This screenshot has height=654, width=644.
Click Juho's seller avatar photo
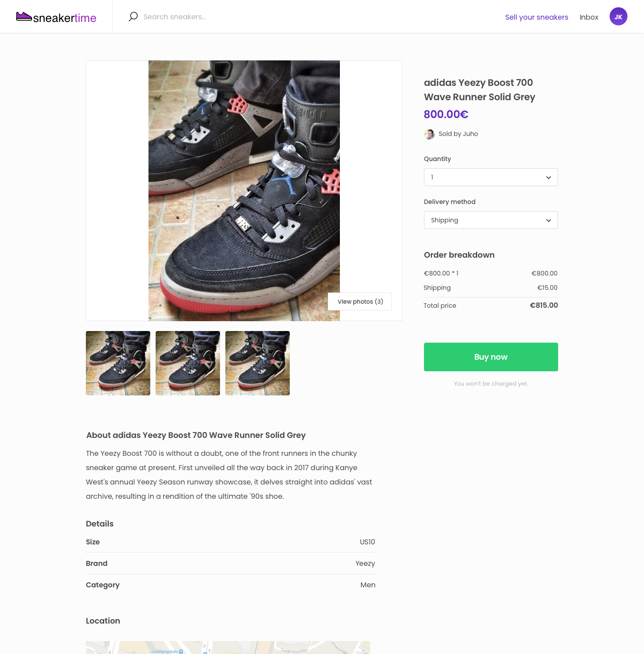[x=429, y=134]
